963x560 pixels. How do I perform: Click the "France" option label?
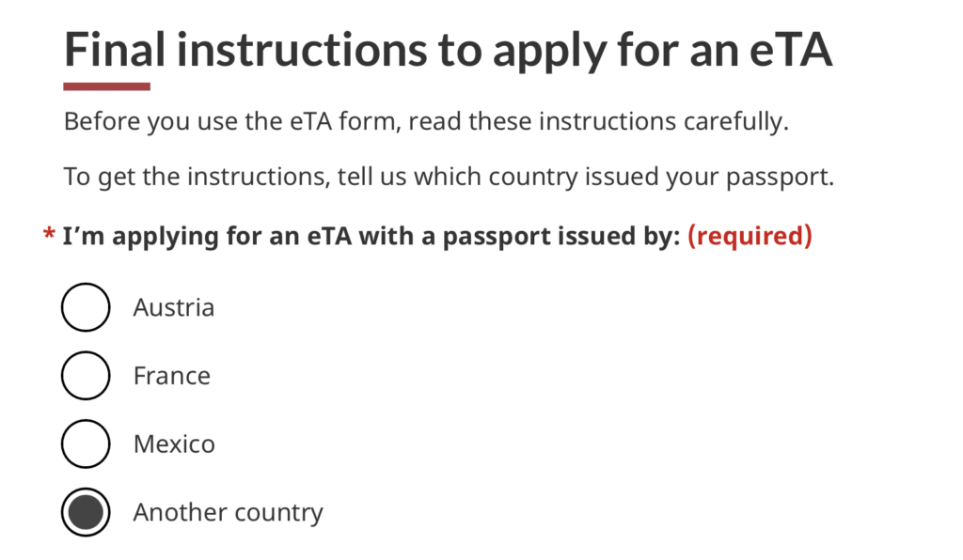point(172,376)
